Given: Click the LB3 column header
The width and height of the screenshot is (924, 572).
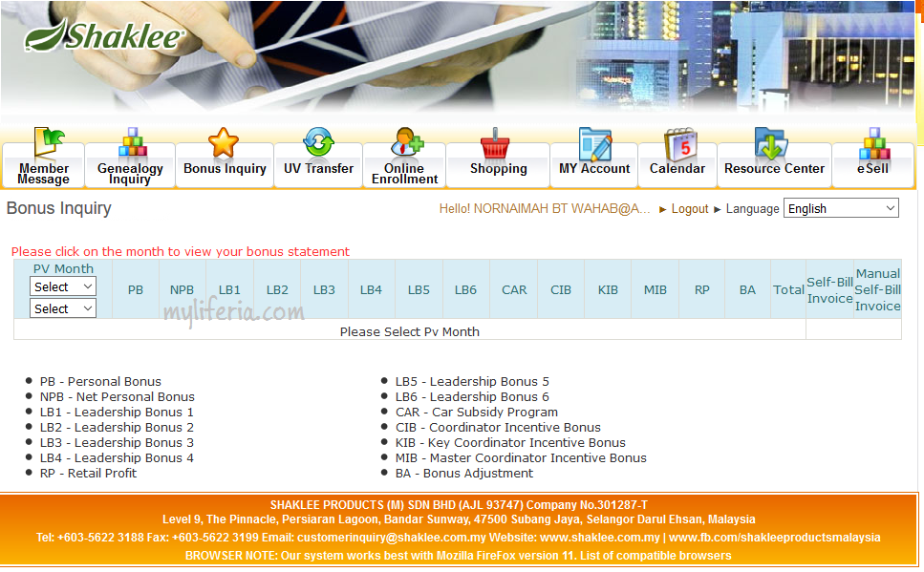Looking at the screenshot, I should pyautogui.click(x=324, y=290).
